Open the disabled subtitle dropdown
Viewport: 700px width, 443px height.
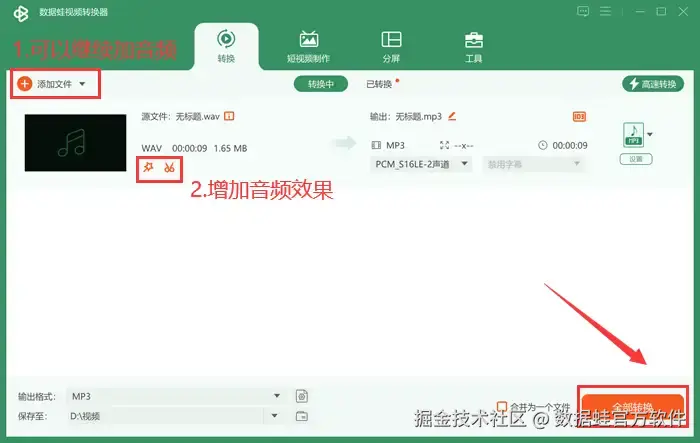coord(533,164)
